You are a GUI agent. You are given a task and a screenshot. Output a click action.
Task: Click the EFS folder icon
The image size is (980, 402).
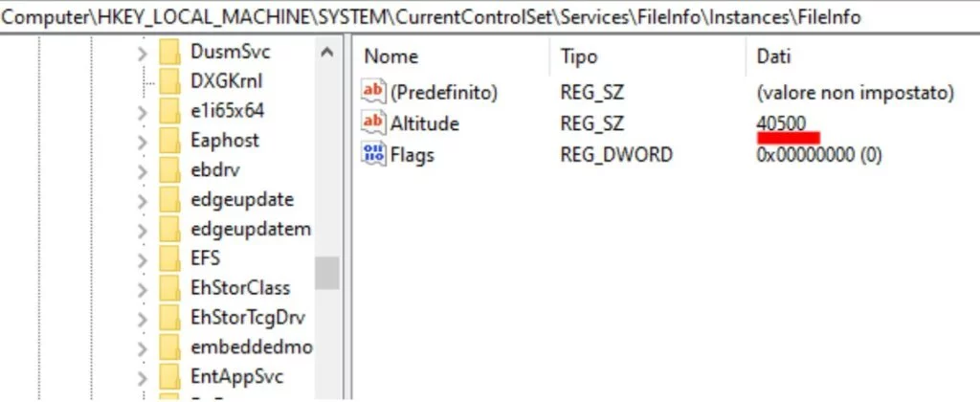(x=170, y=258)
